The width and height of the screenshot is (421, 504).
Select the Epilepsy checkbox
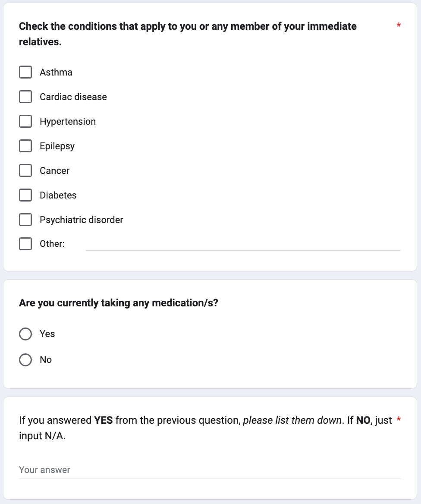pyautogui.click(x=25, y=146)
